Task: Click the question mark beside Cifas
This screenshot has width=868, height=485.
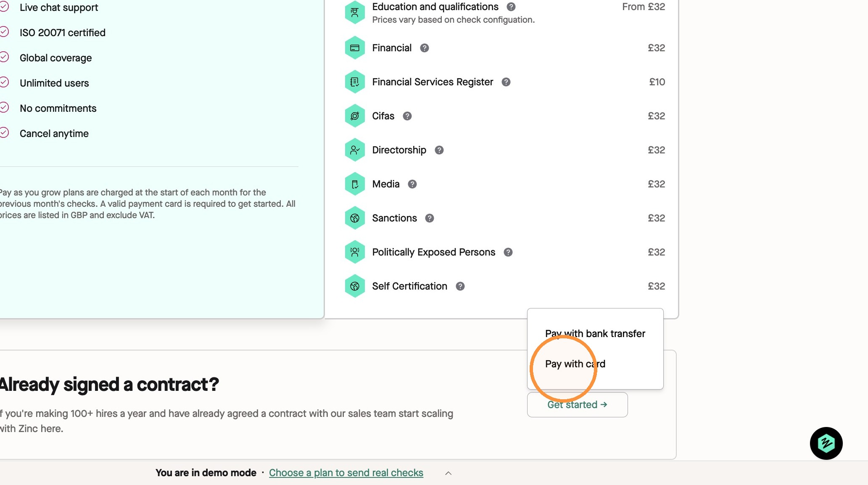Action: 407,116
